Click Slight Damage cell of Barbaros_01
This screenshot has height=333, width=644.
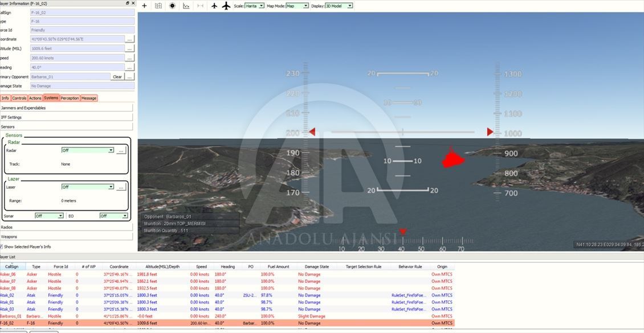coord(312,316)
